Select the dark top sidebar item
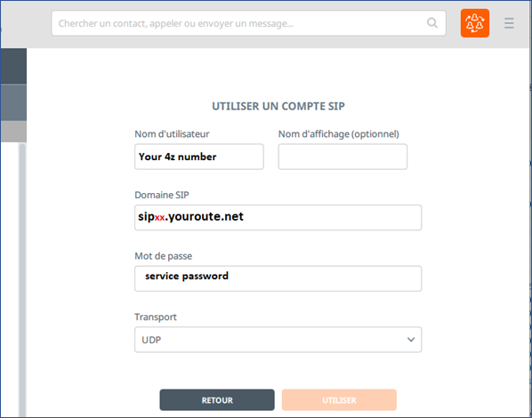The image size is (532, 418). click(x=13, y=66)
